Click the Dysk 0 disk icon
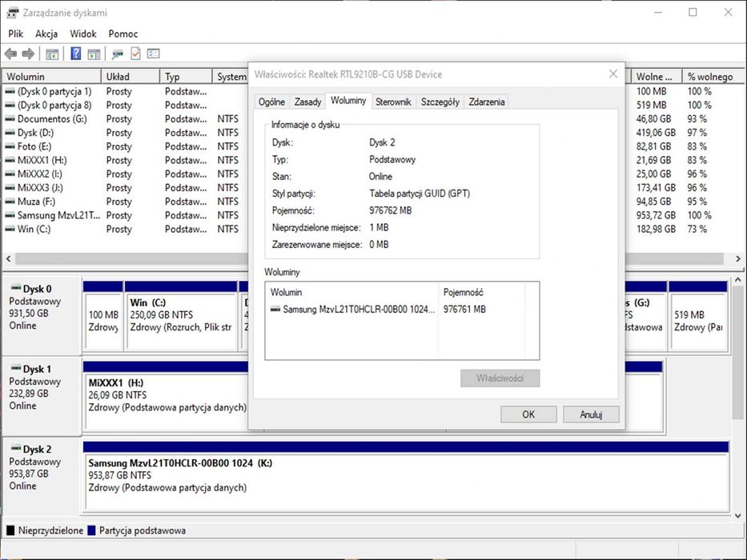The height and width of the screenshot is (560, 747). click(16, 288)
